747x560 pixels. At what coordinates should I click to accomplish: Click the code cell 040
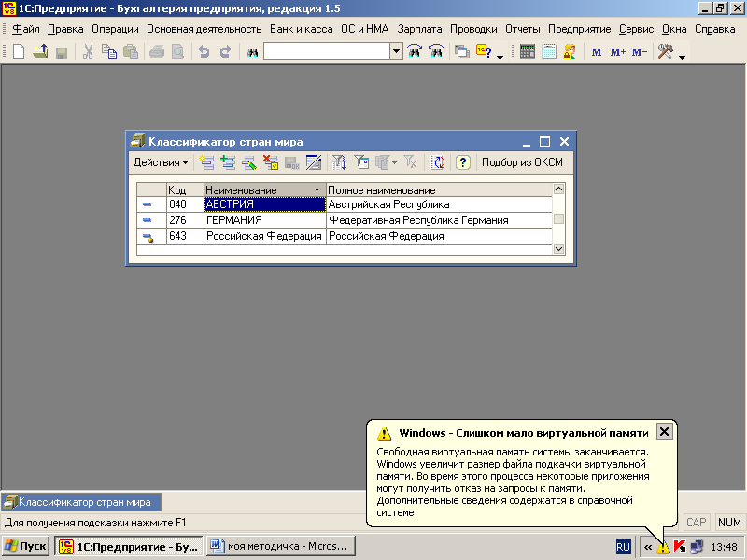(185, 204)
